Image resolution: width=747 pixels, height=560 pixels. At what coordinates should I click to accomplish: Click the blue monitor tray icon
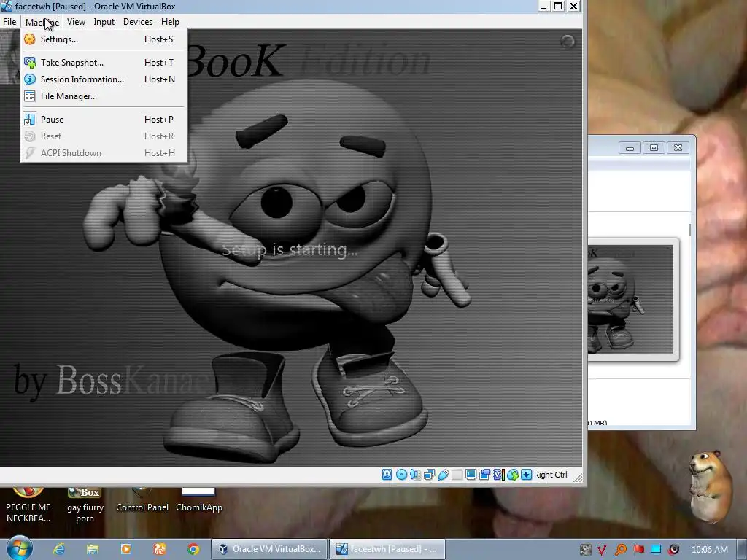656,550
